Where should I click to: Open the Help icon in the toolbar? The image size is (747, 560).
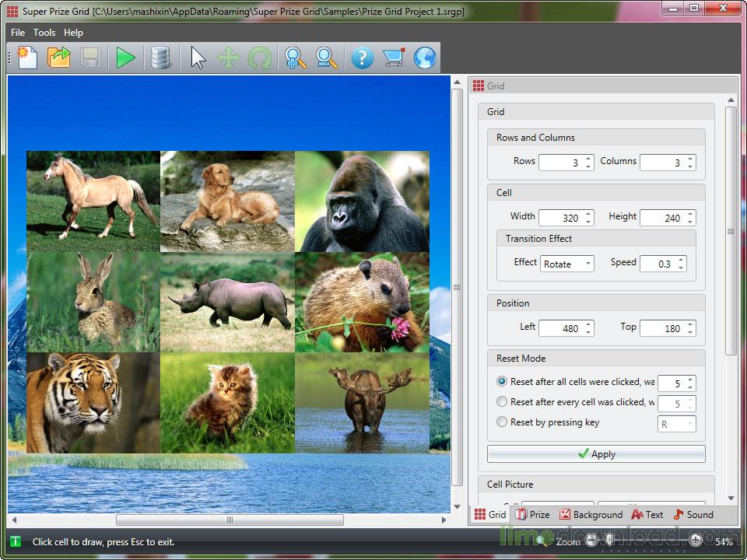click(363, 57)
